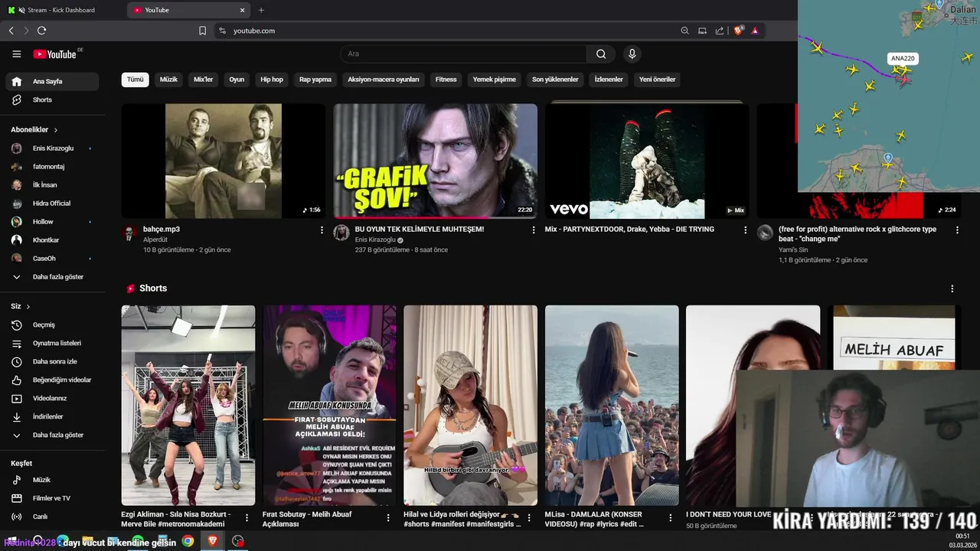Screen dimensions: 980x551
Task: Select Yemek pişirme filter chip
Action: pos(495,80)
